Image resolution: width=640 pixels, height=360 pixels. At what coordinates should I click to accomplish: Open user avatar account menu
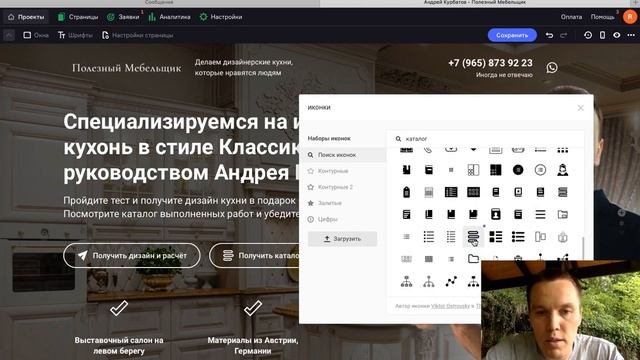tap(629, 17)
